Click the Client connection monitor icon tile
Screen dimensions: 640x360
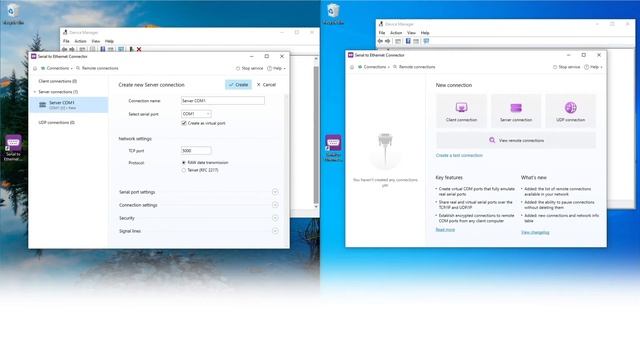461,111
